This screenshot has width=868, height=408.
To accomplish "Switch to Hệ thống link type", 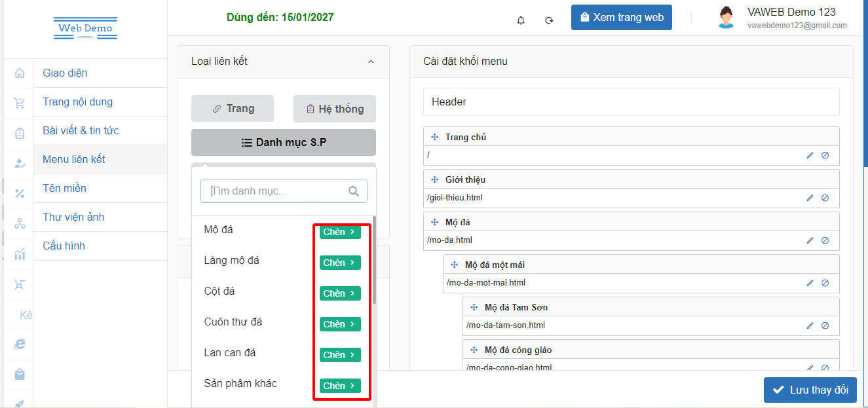I will coord(335,109).
